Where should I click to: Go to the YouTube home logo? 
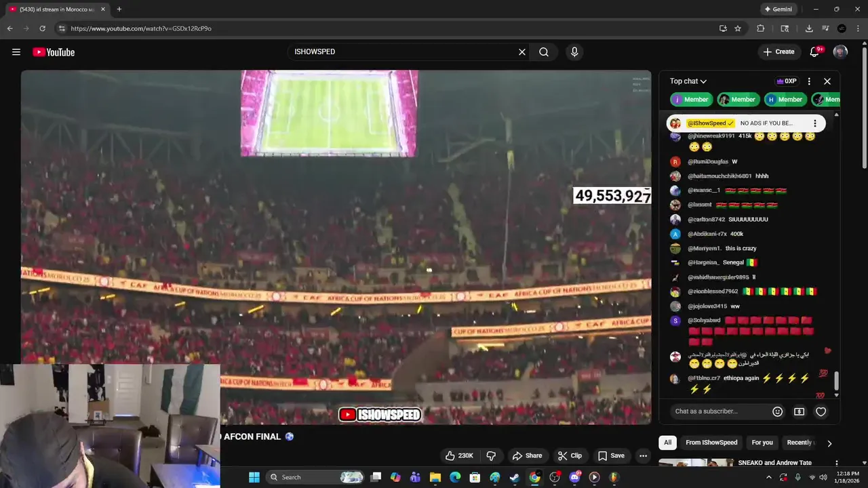click(x=54, y=52)
